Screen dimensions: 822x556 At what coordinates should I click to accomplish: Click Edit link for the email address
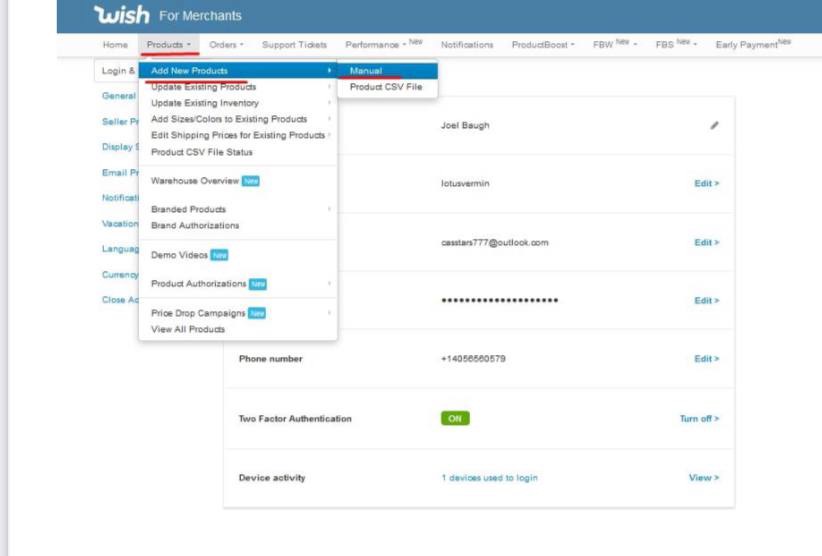[x=706, y=242]
